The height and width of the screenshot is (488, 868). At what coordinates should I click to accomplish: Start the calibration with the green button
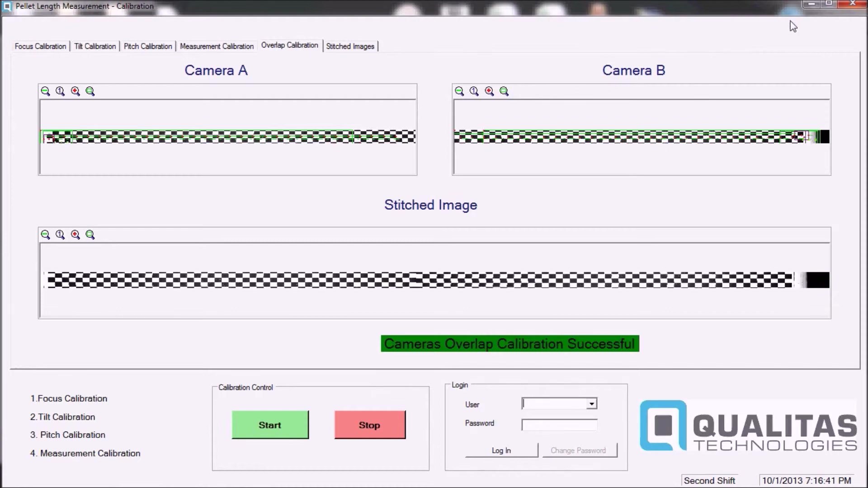(x=270, y=425)
